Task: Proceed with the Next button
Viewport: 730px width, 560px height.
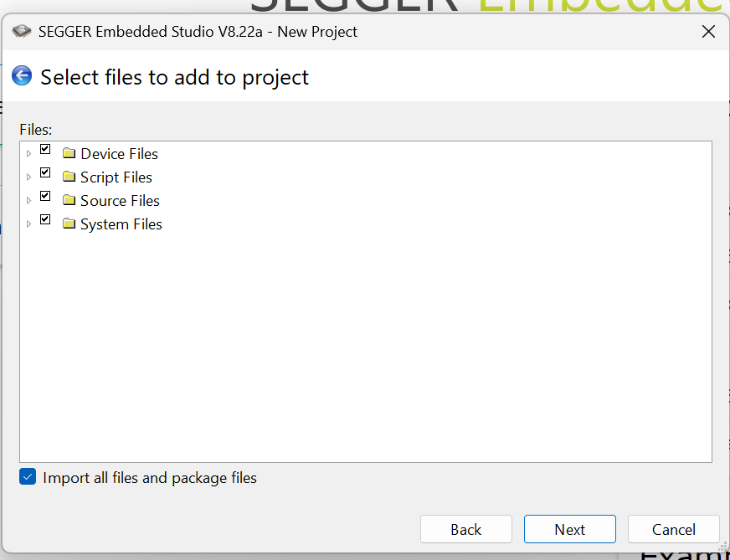Action: (569, 529)
